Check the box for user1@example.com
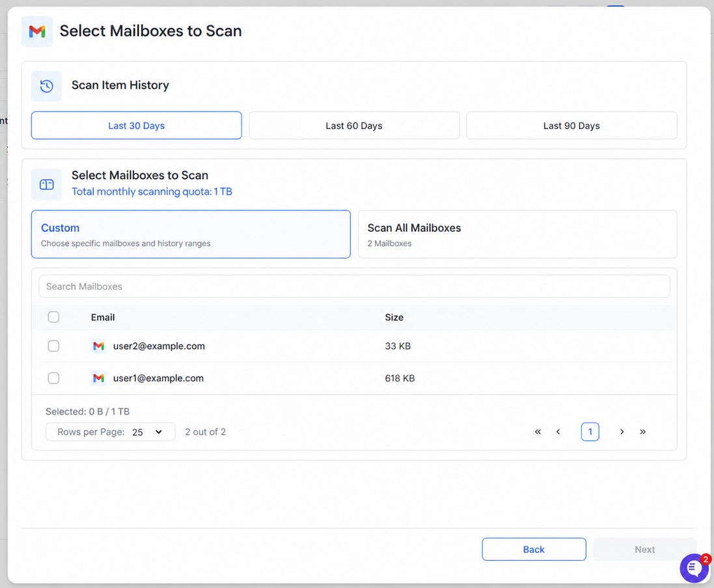This screenshot has width=714, height=588. click(54, 378)
